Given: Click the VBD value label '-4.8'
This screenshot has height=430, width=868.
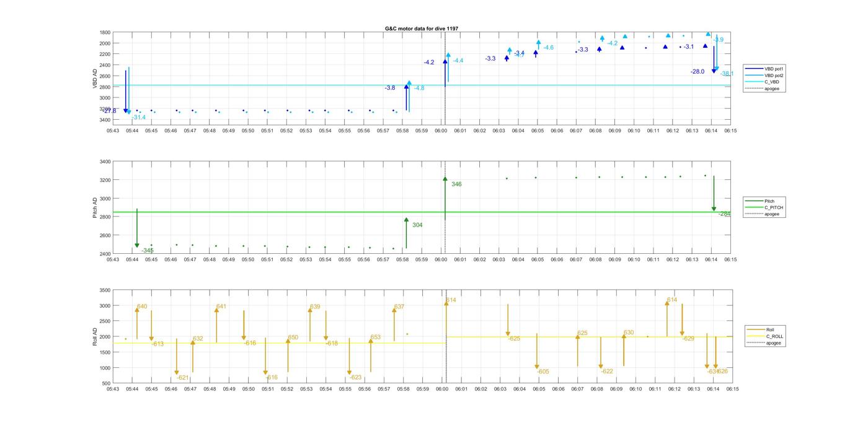Looking at the screenshot, I should coord(419,88).
